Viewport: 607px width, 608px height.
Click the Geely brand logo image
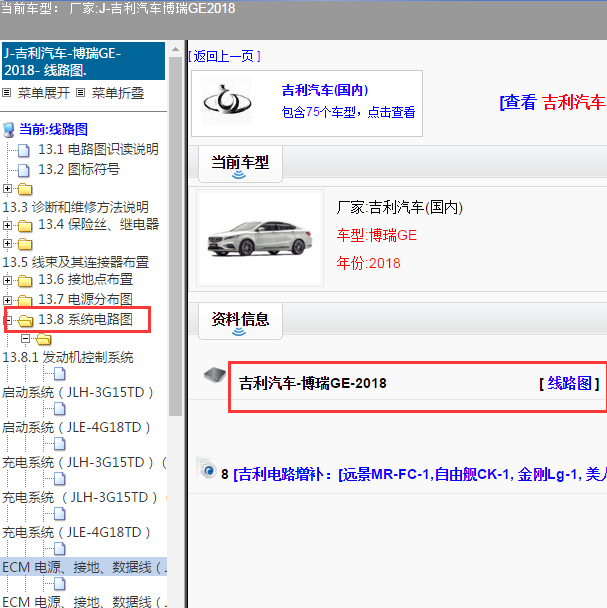point(227,100)
